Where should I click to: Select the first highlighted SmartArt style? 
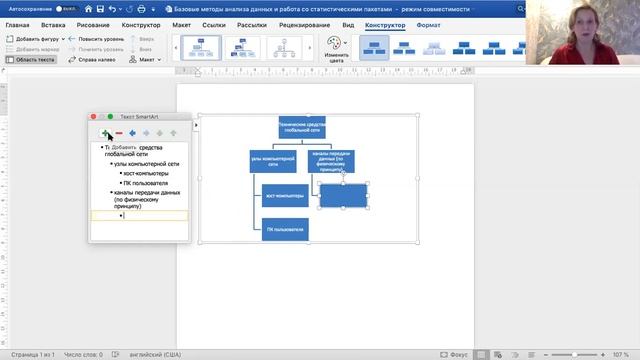374,48
